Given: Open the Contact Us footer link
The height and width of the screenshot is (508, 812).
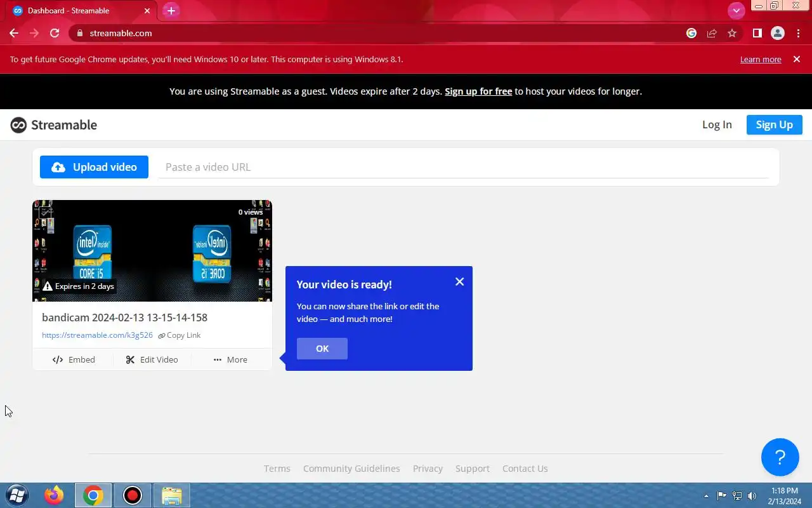Looking at the screenshot, I should coord(525,469).
